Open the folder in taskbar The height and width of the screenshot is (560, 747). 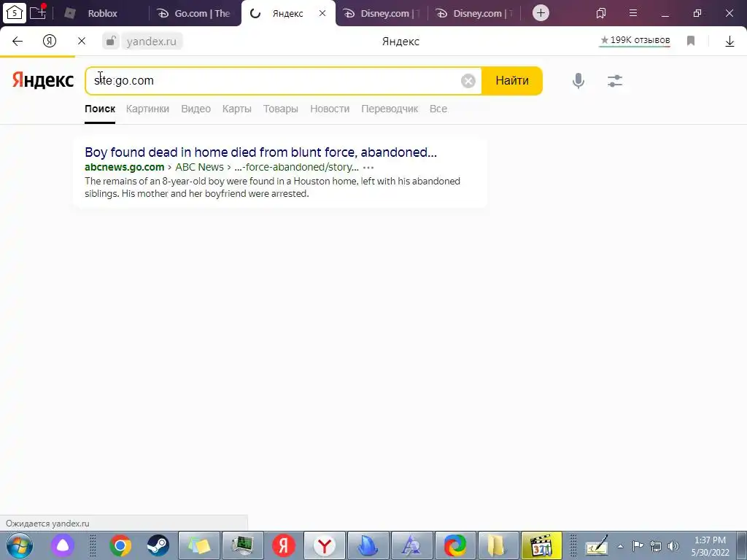(498, 545)
